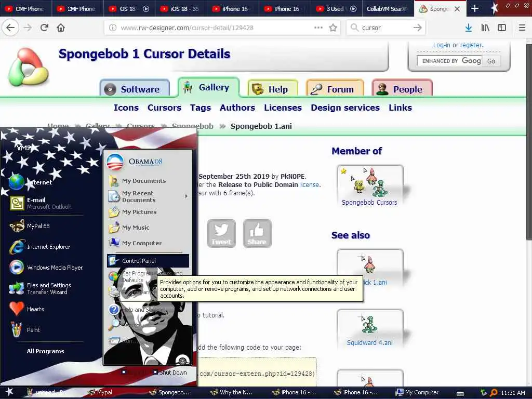Share via the Tweet button

pyautogui.click(x=221, y=233)
